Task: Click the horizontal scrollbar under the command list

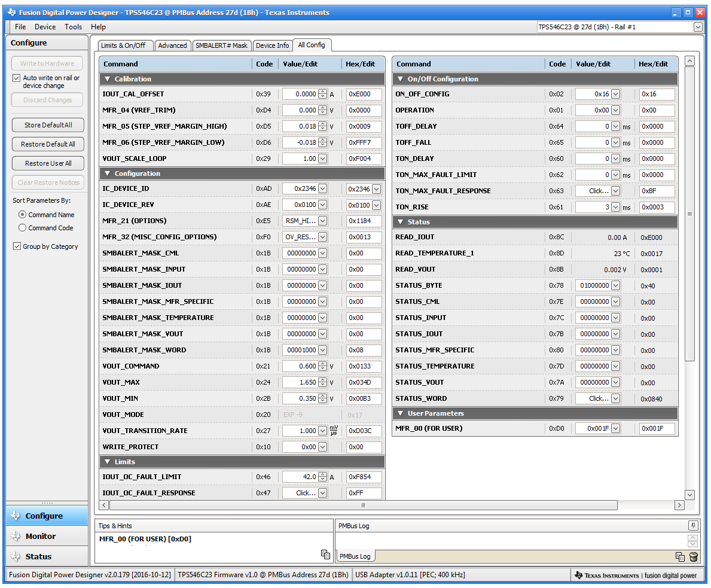Action: click(363, 505)
